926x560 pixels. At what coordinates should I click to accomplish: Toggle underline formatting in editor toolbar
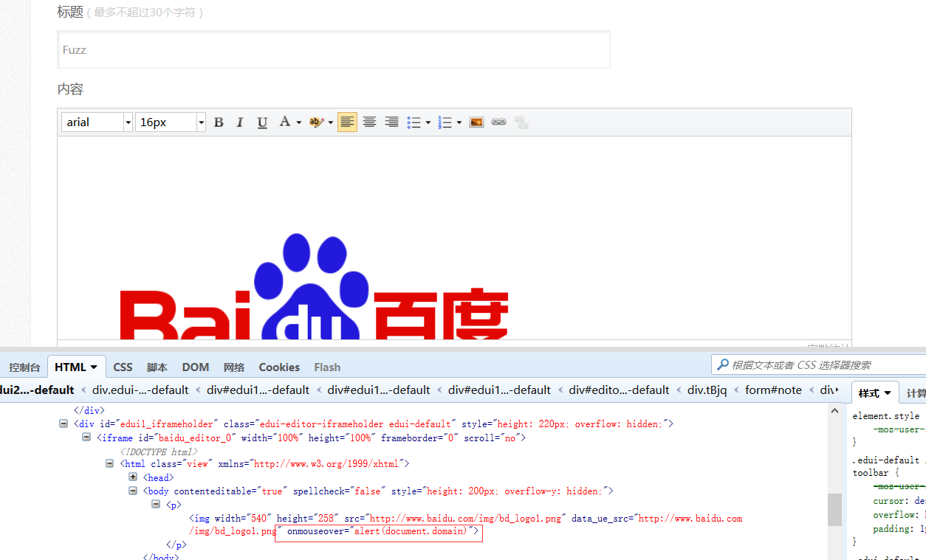click(x=262, y=122)
